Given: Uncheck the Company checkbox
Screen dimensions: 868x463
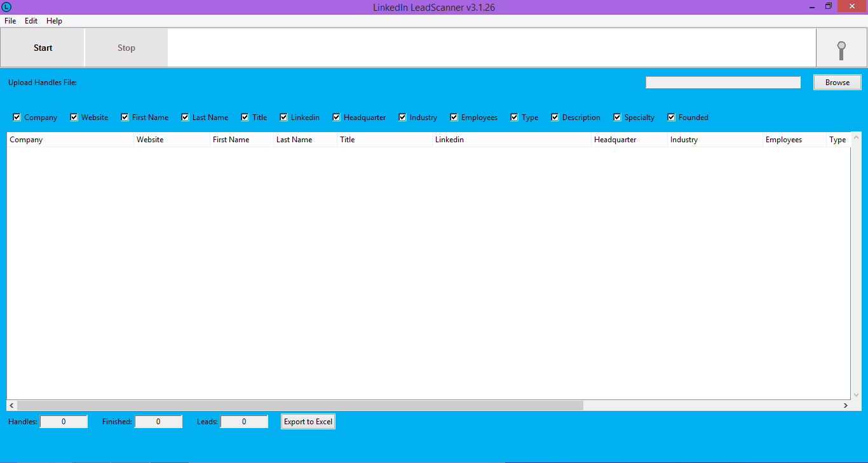Looking at the screenshot, I should 17,117.
